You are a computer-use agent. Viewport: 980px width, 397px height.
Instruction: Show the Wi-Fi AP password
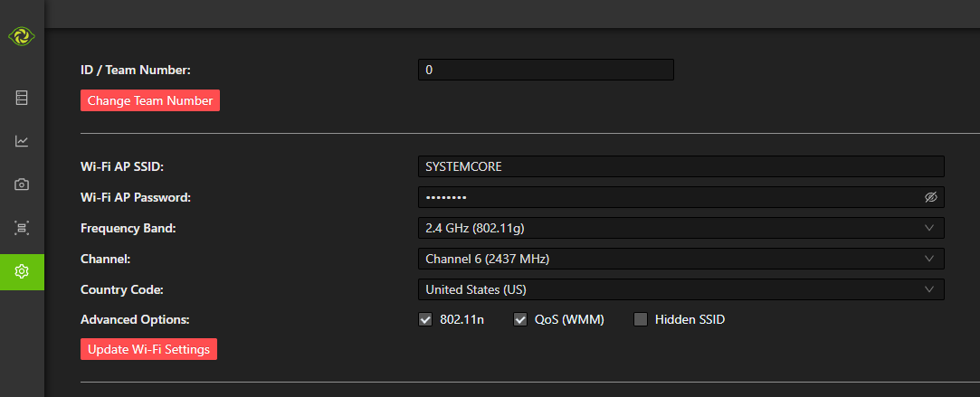930,197
